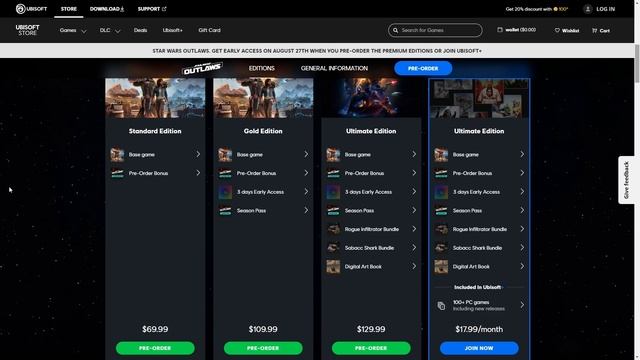Click the 100+ PC games icon

point(441,306)
